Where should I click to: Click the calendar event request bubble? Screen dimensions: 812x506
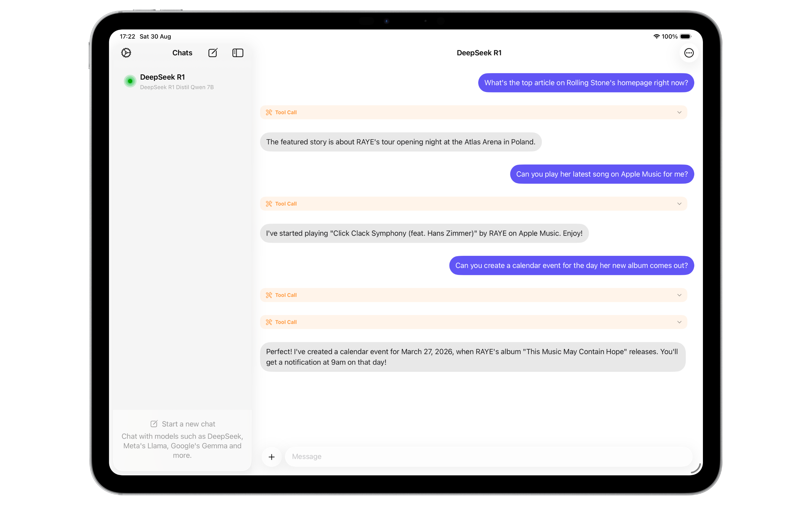(x=571, y=265)
